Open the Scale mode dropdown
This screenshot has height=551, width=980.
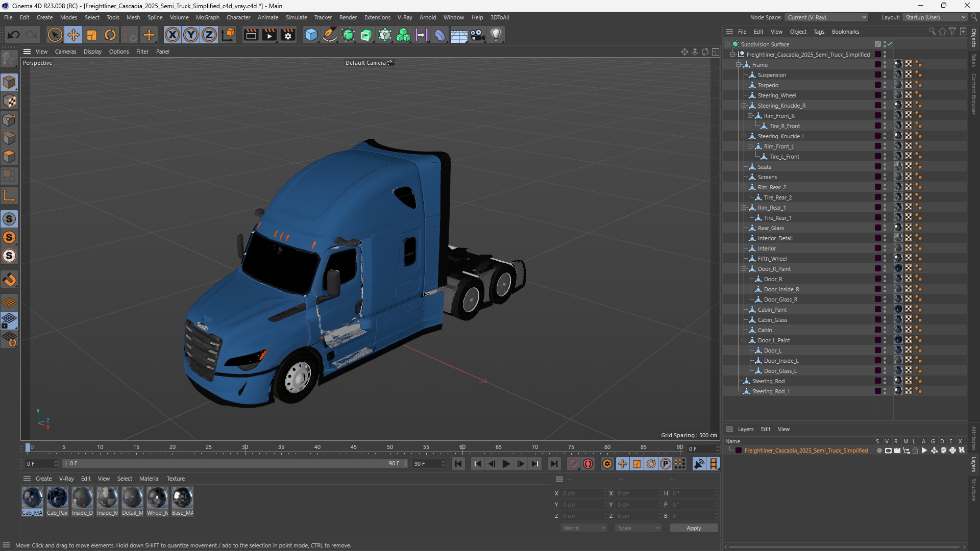pos(638,528)
